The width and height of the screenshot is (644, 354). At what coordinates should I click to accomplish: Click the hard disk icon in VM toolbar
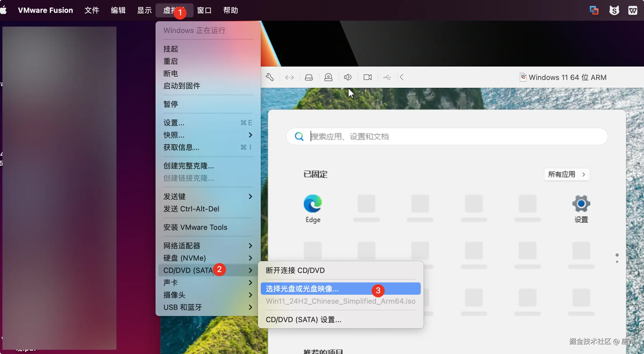point(309,77)
